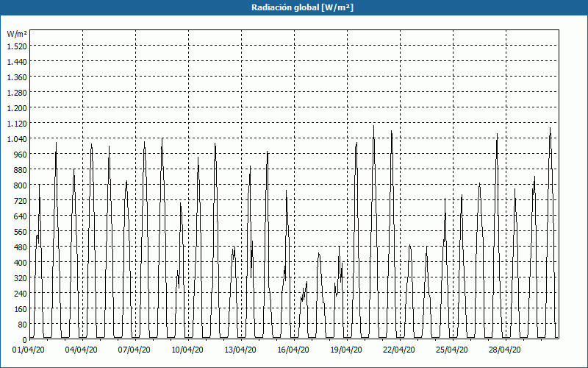Click the 1.040 y-axis value

coord(17,139)
